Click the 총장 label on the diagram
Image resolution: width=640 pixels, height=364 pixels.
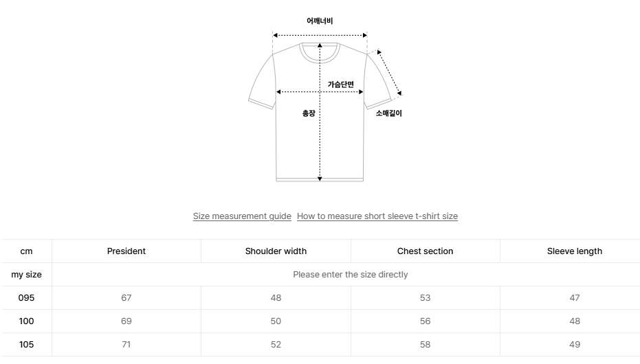click(x=309, y=113)
